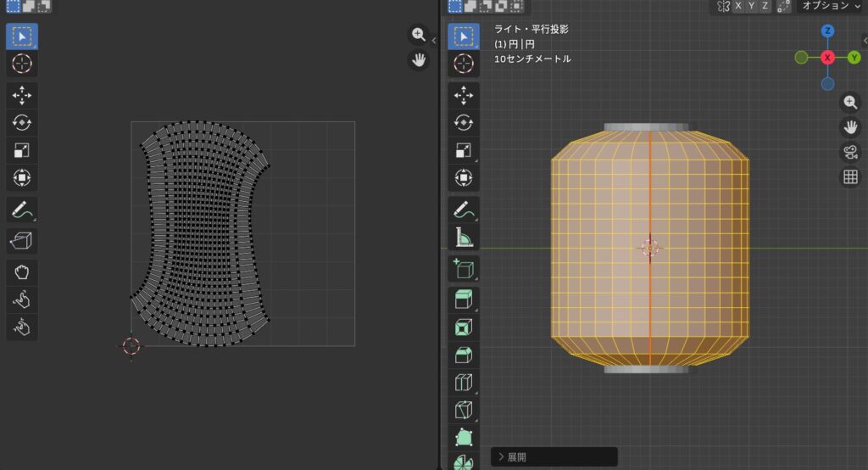Pick the Grab sculpt tool in UV editor
Image resolution: width=868 pixels, height=470 pixels.
click(22, 272)
